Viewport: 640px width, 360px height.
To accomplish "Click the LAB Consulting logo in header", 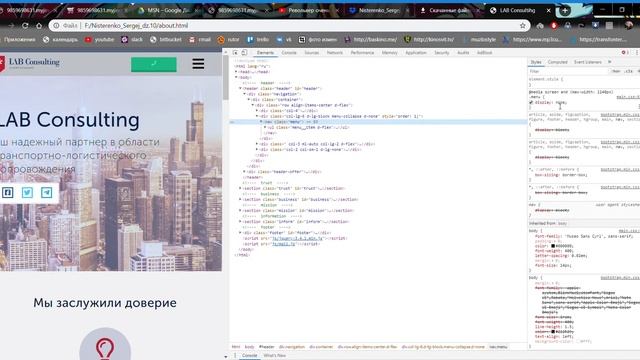I will (x=30, y=63).
